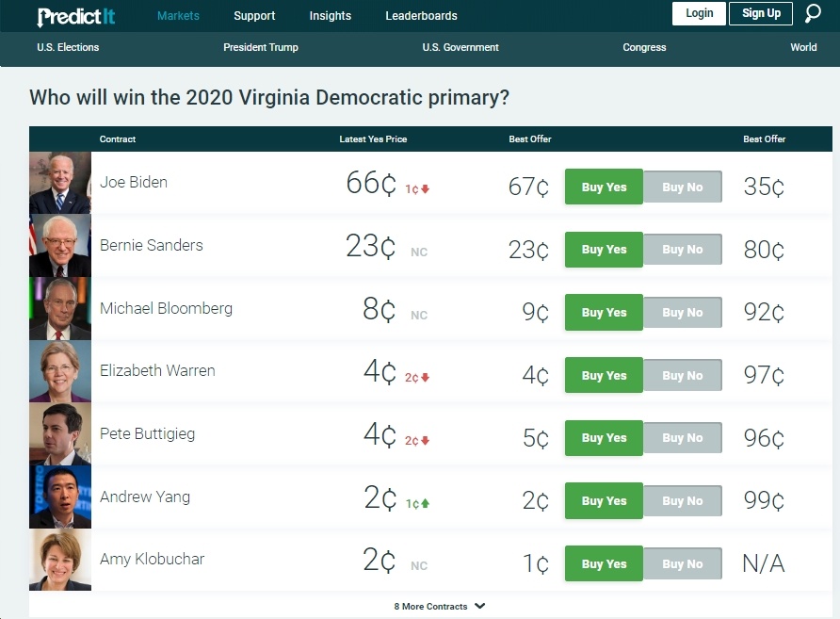
Task: Click Elizabeth Warren's photo thumbnail
Action: [x=60, y=371]
